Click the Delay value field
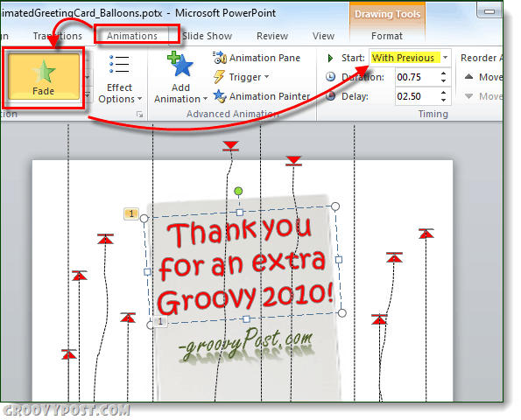This screenshot has height=420, width=521. [418, 96]
